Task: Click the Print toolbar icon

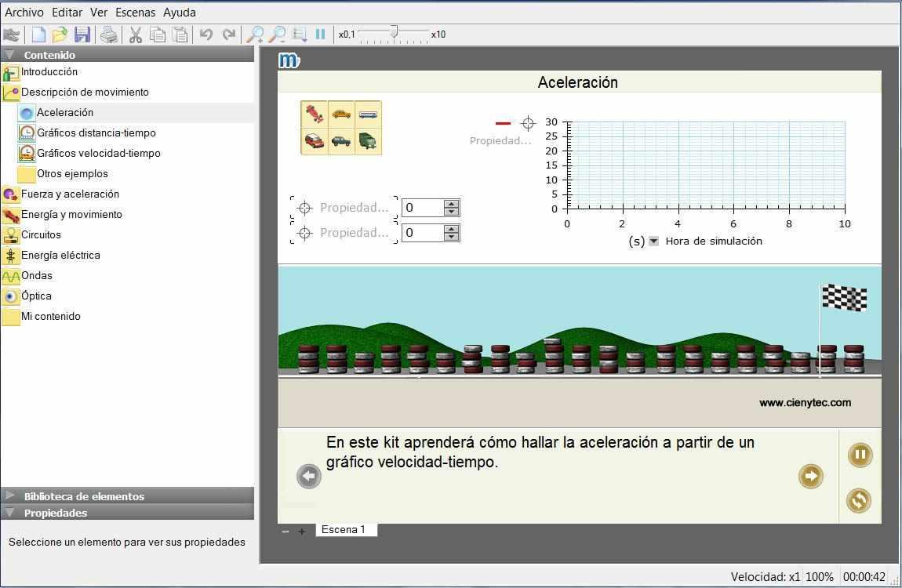Action: pyautogui.click(x=109, y=34)
